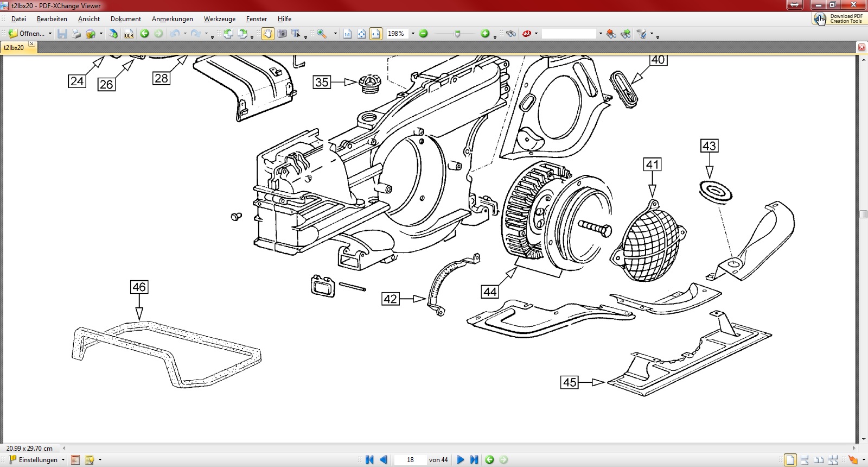The image size is (868, 467).
Task: Click the binoculars Find icon
Action: coord(510,34)
